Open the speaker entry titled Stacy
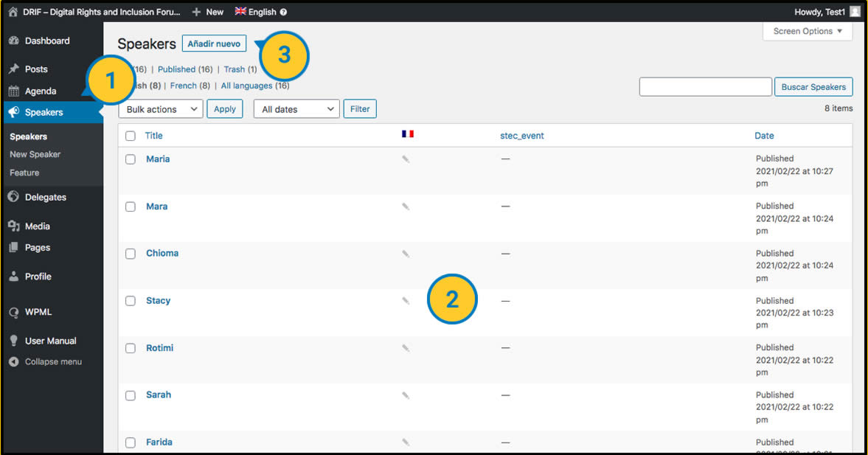This screenshot has width=868, height=455. click(x=158, y=301)
